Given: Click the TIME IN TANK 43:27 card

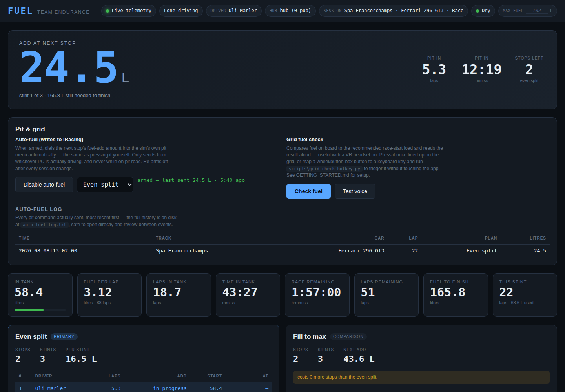Looking at the screenshot, I should 248,295.
